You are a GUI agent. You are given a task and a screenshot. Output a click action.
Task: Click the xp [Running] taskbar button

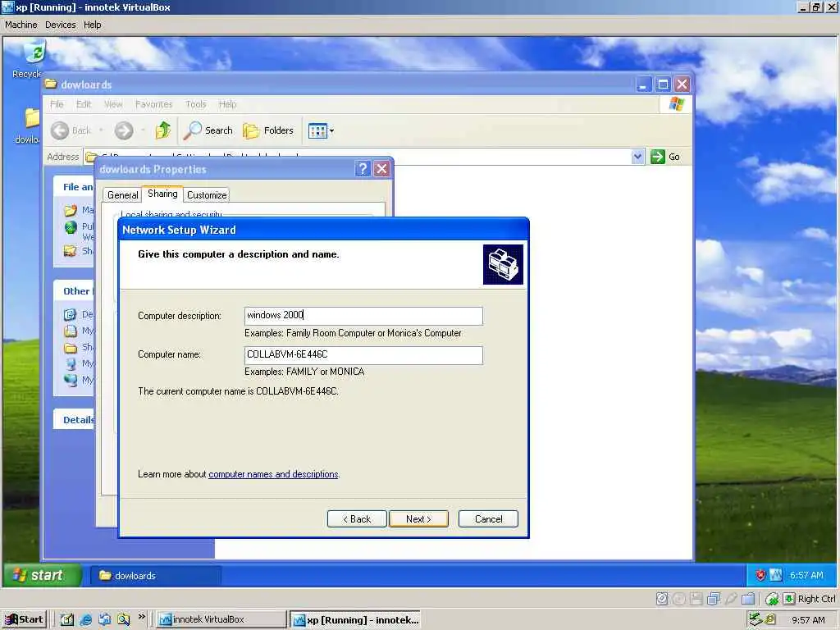[354, 619]
